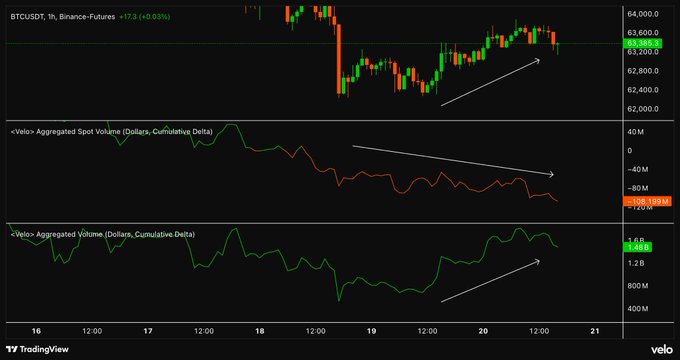Select the Aggregated Spot Volume indicator title
The height and width of the screenshot is (360, 680).
[111, 131]
